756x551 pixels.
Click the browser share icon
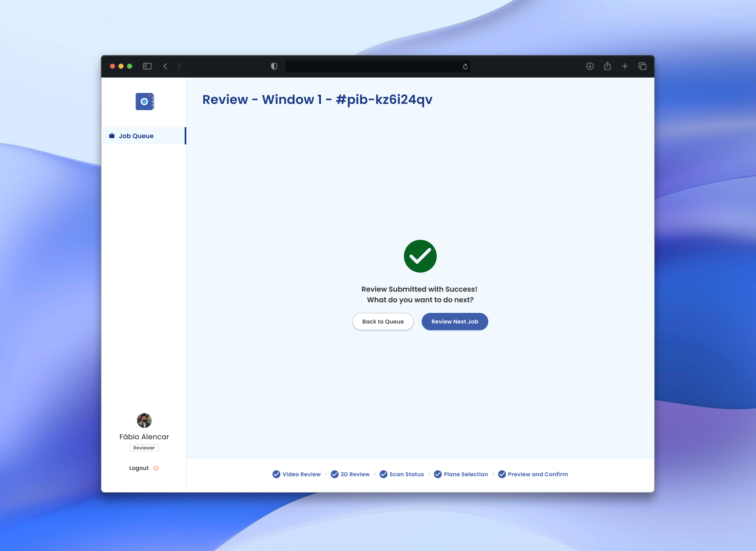608,66
